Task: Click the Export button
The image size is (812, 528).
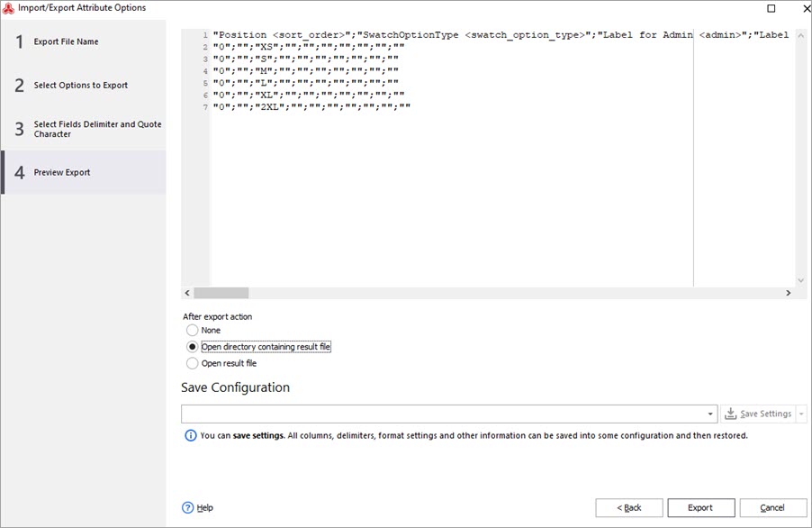Action: 701,508
